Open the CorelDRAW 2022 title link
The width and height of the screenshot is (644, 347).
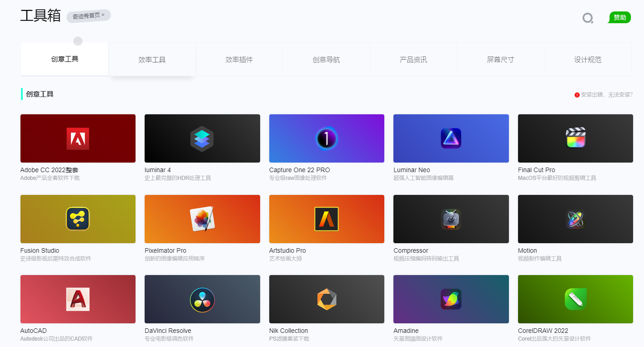(543, 331)
